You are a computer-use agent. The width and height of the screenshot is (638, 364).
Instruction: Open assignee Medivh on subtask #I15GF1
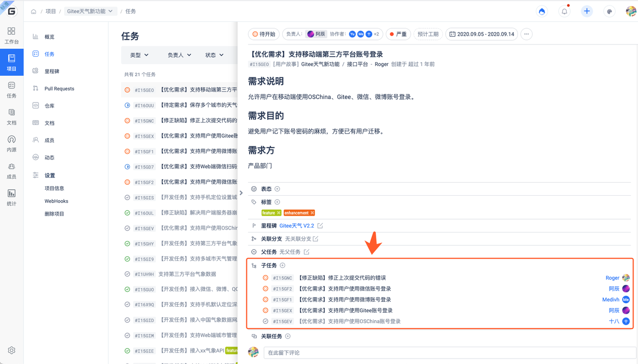tap(611, 300)
